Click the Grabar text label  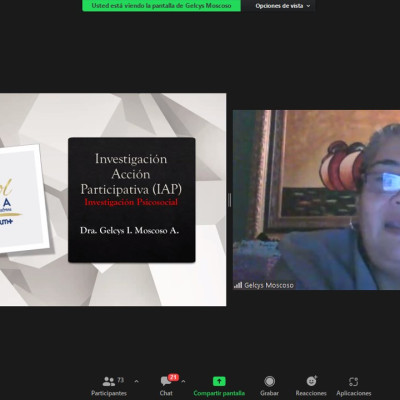coord(269,393)
